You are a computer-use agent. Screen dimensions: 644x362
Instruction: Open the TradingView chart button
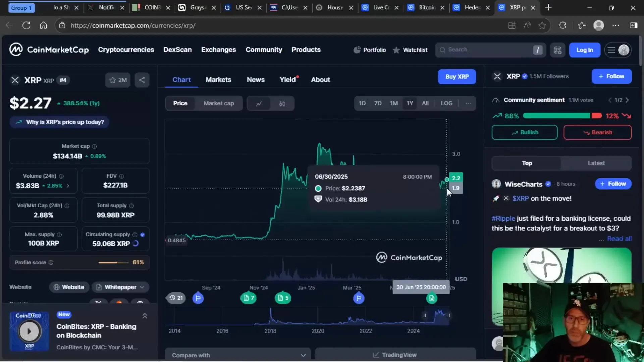click(x=395, y=355)
